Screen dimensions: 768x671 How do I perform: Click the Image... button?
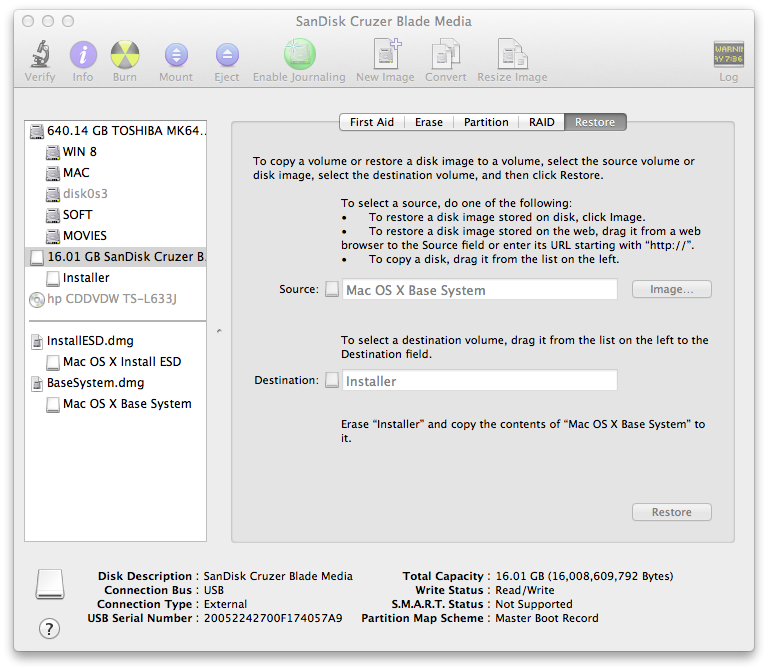click(x=672, y=289)
